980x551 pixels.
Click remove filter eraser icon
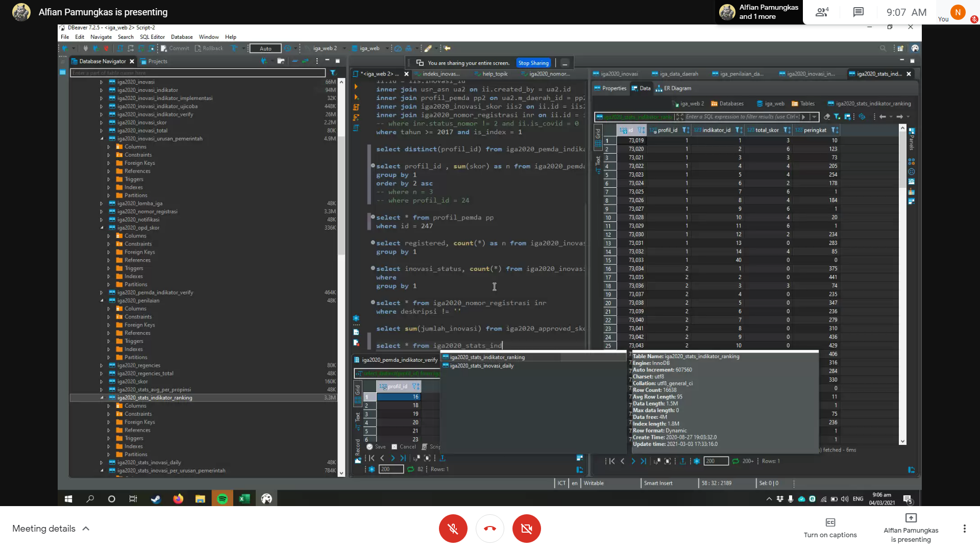827,117
